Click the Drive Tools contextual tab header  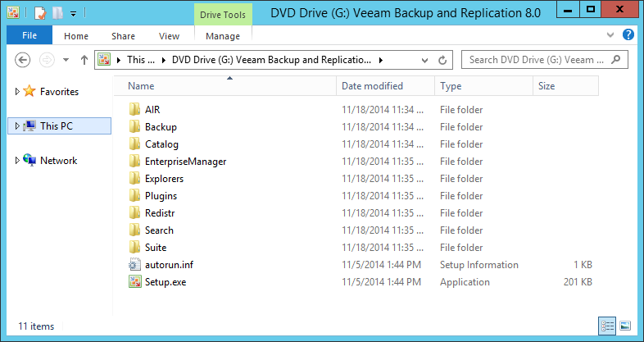coord(223,15)
